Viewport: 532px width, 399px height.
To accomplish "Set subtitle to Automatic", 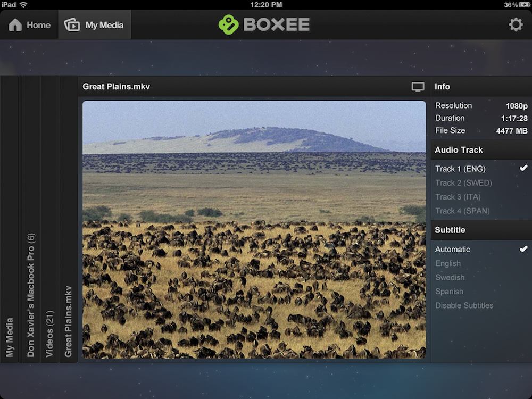I will click(453, 249).
